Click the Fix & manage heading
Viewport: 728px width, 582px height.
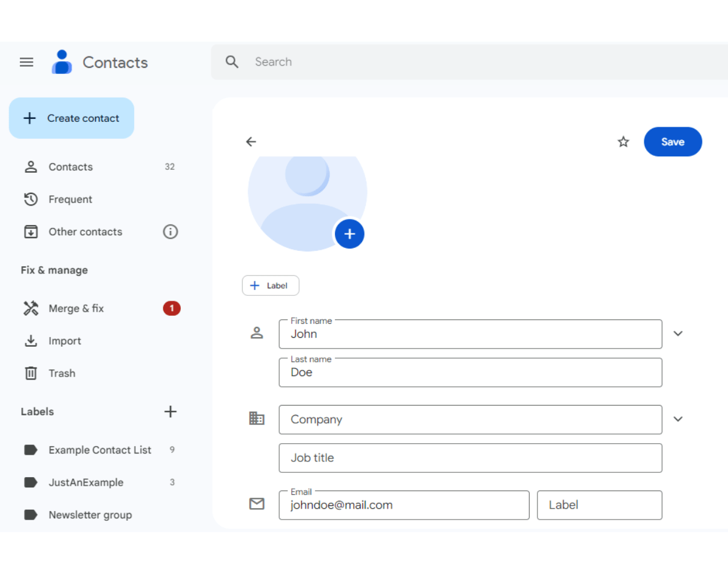tap(54, 270)
